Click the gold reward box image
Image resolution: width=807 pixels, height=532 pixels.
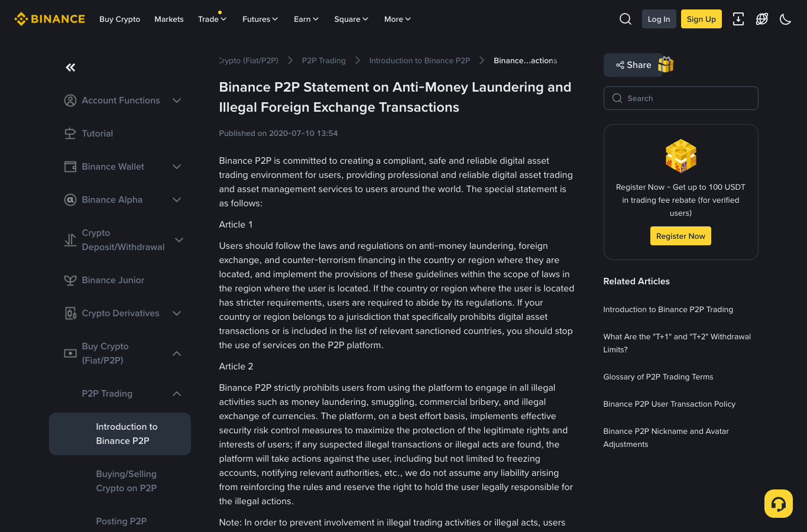coord(681,156)
